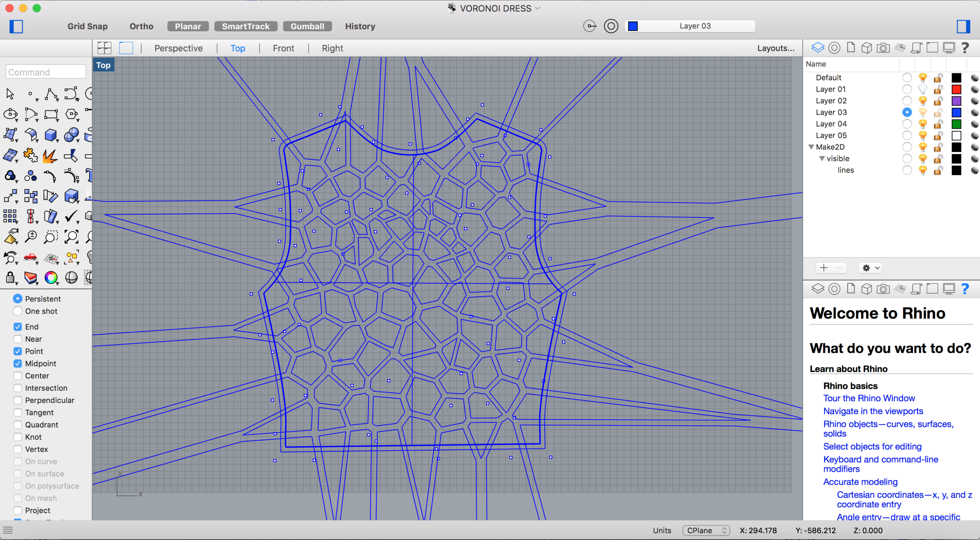980x540 pixels.
Task: Click the Rotate objects tool
Action: click(x=50, y=196)
